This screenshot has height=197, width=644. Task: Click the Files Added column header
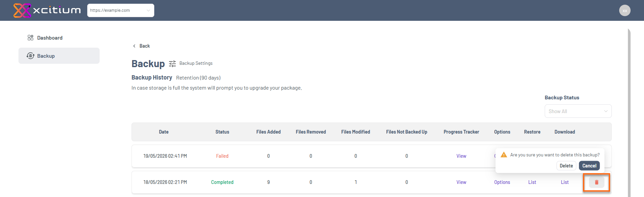click(x=268, y=132)
